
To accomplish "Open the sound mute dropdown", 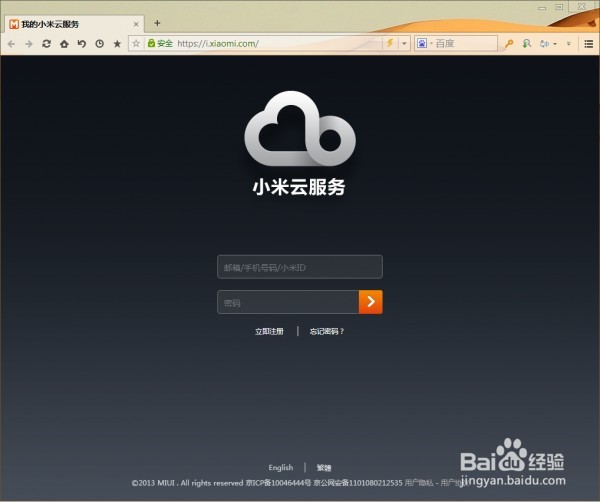I will 548,44.
